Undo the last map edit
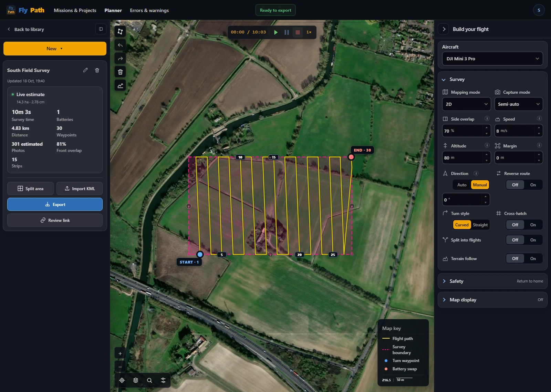The height and width of the screenshot is (392, 551). coord(120,45)
